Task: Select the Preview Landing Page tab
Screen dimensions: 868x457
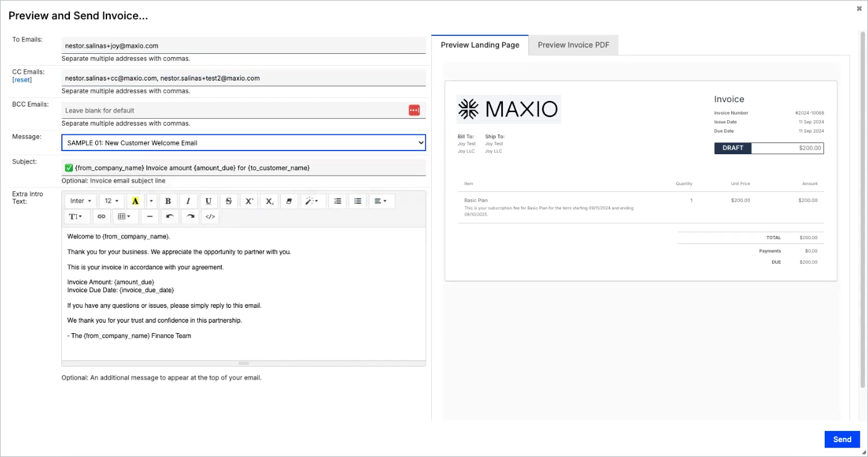Action: pos(480,45)
